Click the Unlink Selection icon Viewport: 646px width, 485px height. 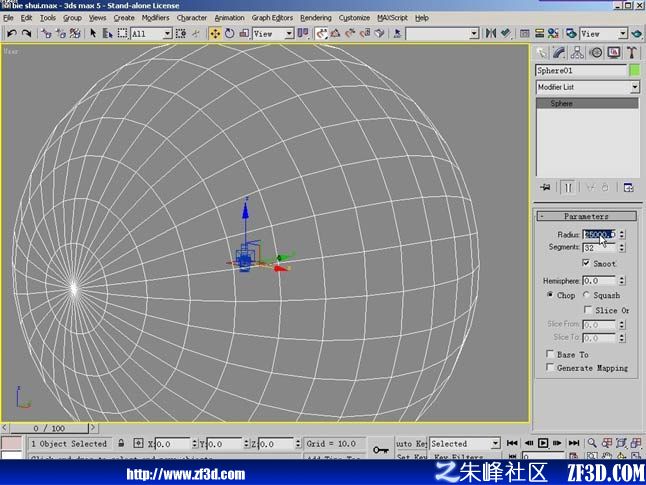(61, 33)
